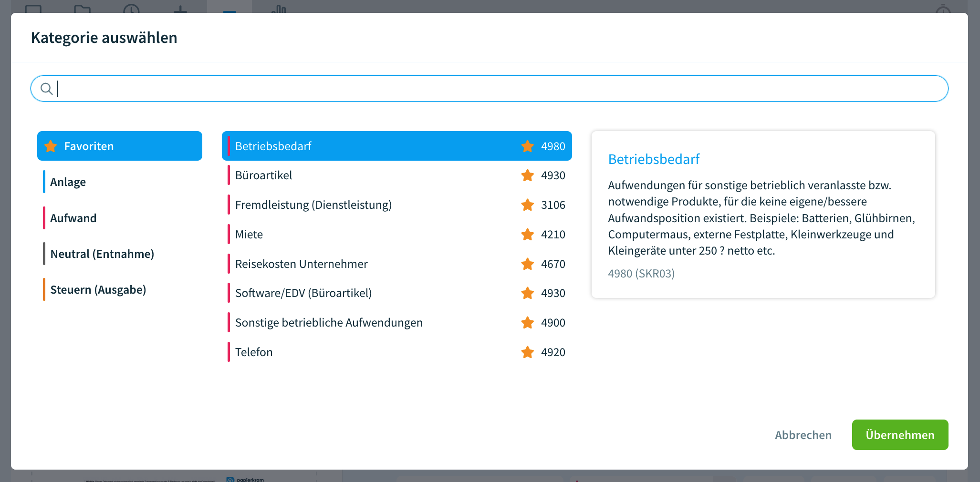980x482 pixels.
Task: Open the Steuern (Ausgabe) section
Action: point(98,289)
